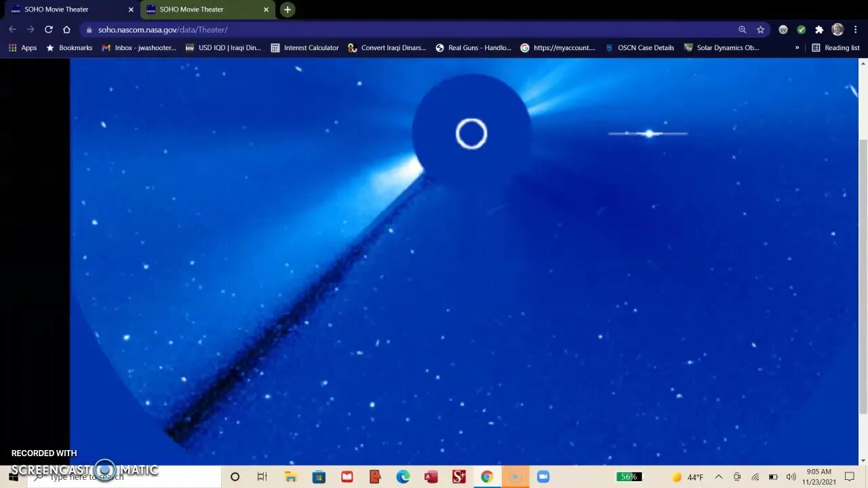The width and height of the screenshot is (868, 488).
Task: Show hidden system tray icons
Action: (719, 477)
